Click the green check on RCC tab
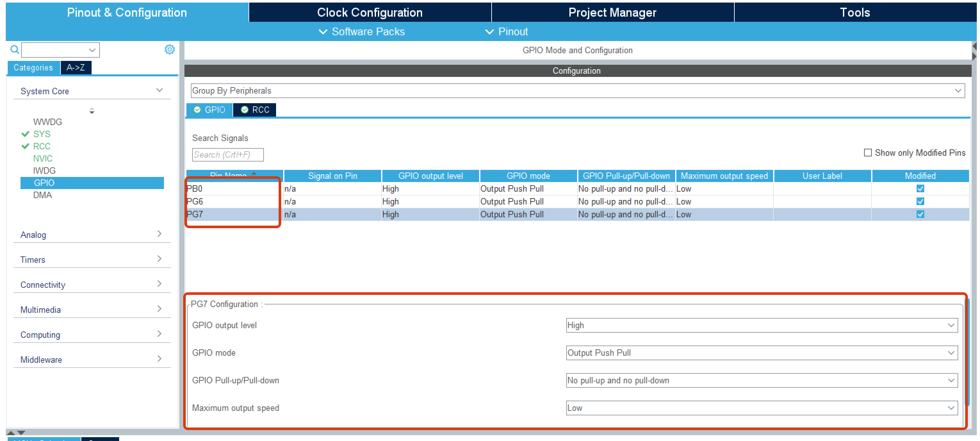Screen dimensions: 980x441 click(x=245, y=110)
